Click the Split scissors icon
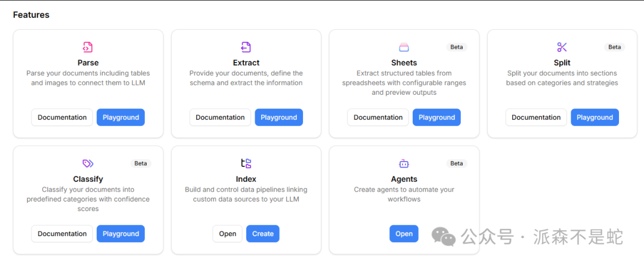This screenshot has width=644, height=263. (562, 47)
